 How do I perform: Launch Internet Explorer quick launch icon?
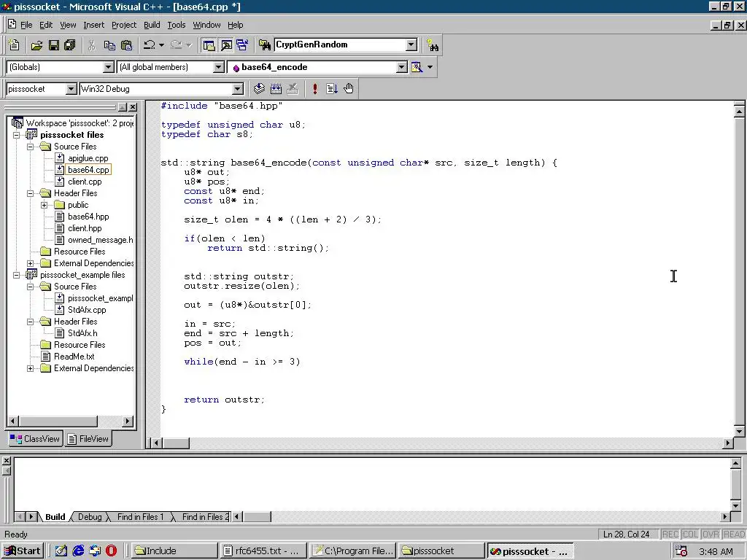78,551
